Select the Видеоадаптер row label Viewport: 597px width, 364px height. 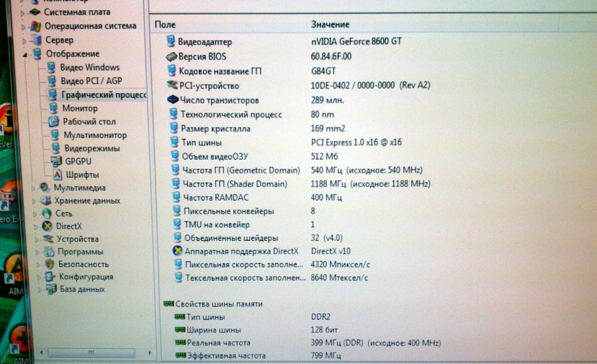point(205,42)
